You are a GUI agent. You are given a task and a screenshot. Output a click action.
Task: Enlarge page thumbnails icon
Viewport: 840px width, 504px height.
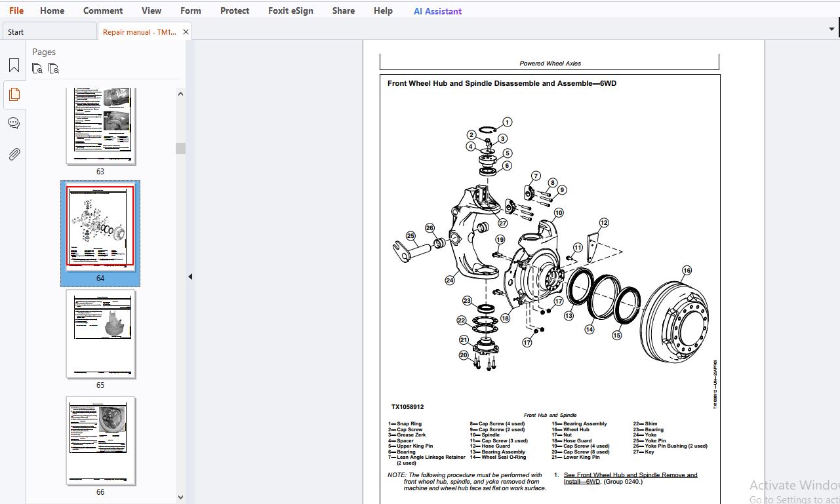pyautogui.click(x=37, y=68)
